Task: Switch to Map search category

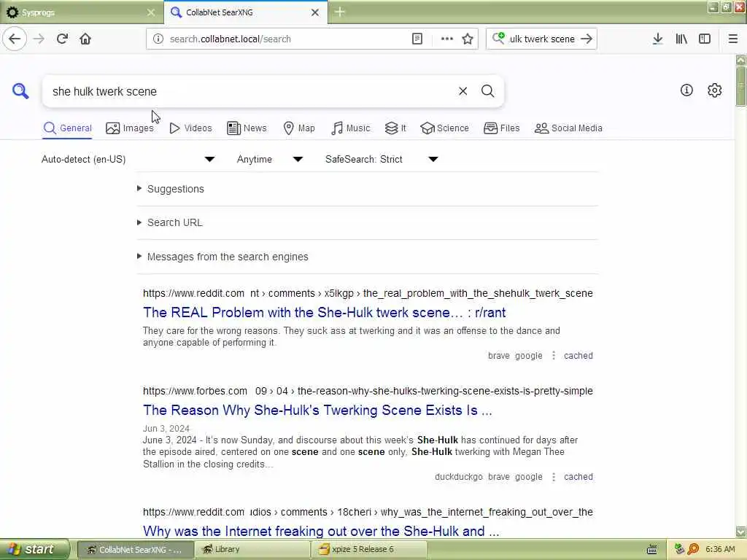Action: (x=298, y=128)
